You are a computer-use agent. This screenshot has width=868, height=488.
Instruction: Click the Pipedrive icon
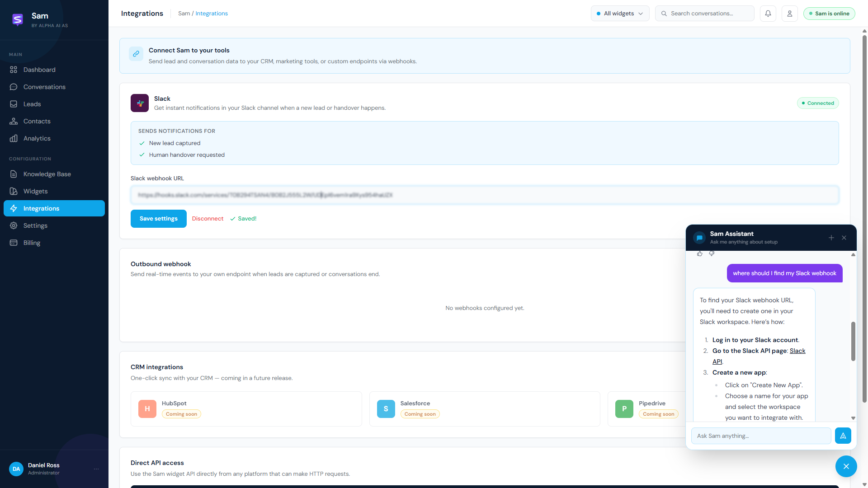(x=624, y=409)
